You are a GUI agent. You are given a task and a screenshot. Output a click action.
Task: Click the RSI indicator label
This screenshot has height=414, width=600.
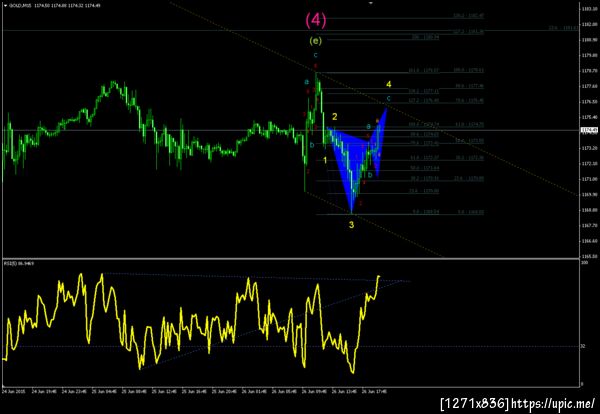19,264
